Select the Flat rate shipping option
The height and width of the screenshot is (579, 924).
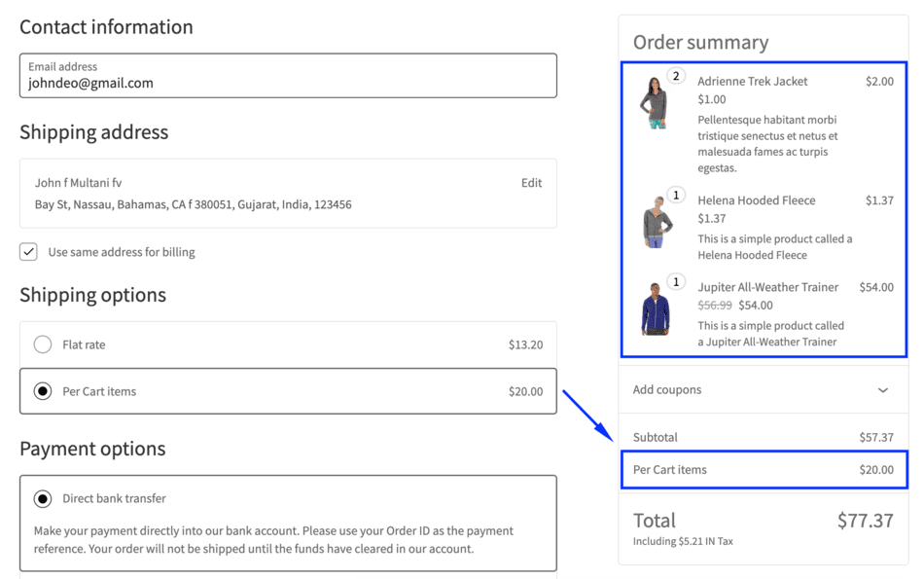(41, 344)
